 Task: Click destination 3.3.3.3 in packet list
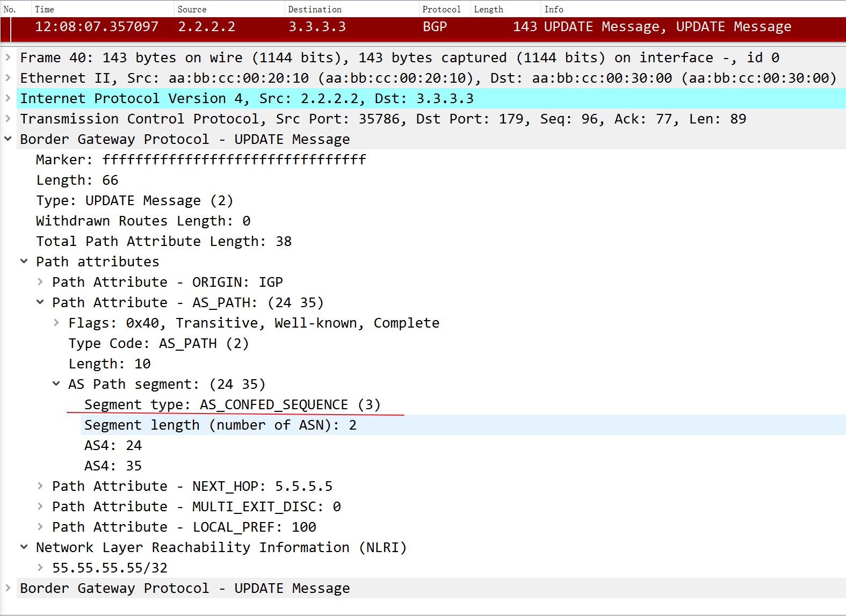point(317,27)
